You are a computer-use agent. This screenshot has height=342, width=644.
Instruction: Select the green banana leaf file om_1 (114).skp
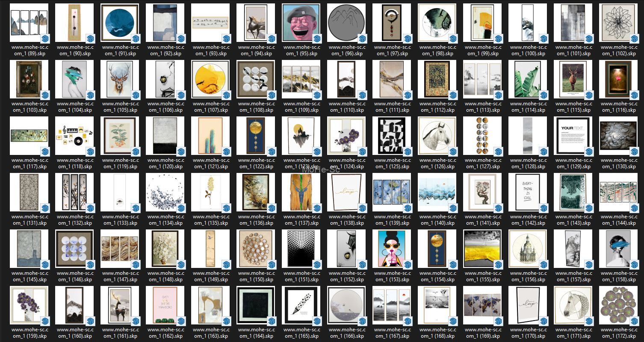(528, 79)
